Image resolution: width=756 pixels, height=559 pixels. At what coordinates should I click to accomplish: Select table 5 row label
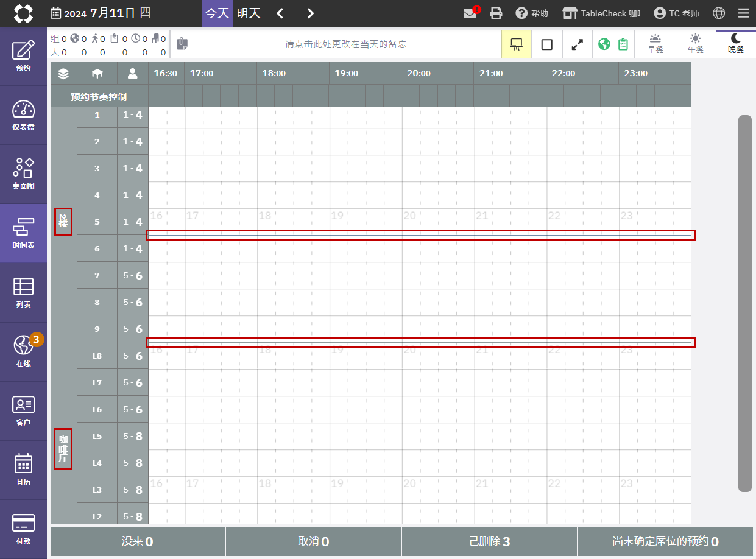[x=97, y=222]
